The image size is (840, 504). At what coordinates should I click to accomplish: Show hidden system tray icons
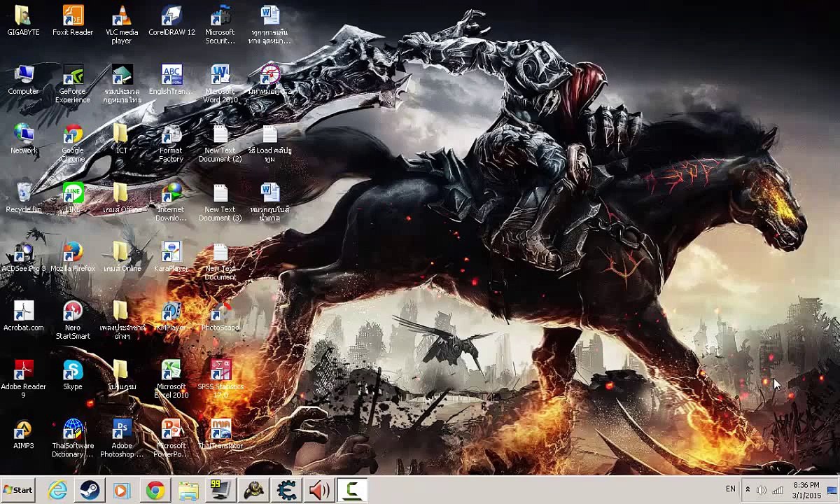748,490
